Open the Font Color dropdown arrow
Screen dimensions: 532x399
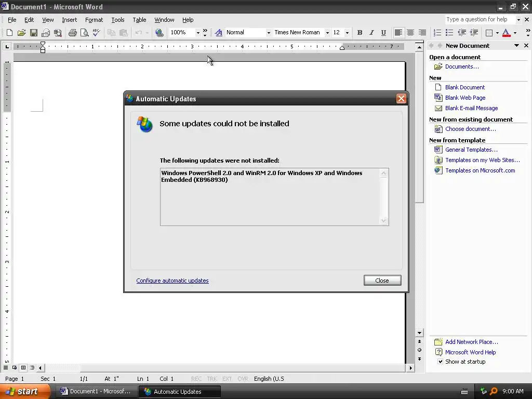(x=515, y=33)
